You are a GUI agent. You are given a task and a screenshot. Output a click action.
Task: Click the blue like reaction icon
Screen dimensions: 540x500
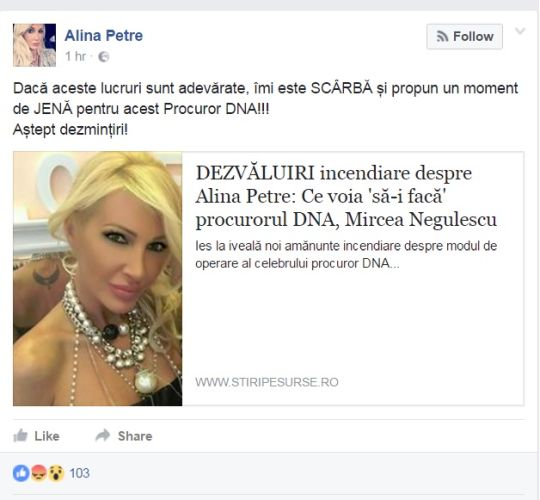[x=21, y=473]
